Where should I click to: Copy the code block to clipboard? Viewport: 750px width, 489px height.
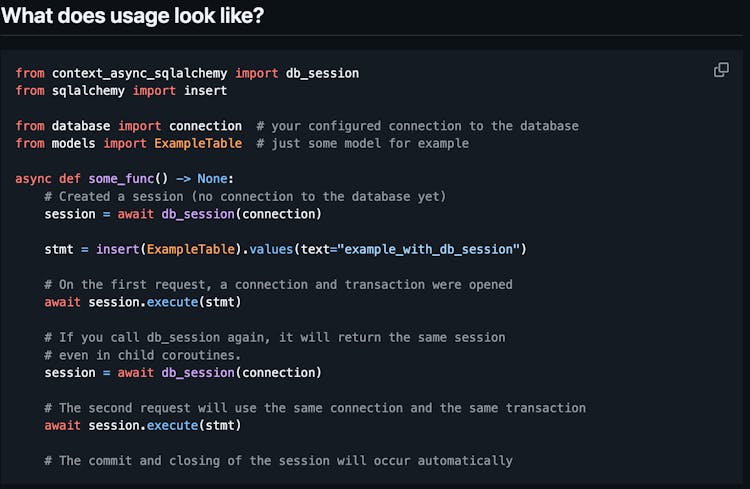721,70
